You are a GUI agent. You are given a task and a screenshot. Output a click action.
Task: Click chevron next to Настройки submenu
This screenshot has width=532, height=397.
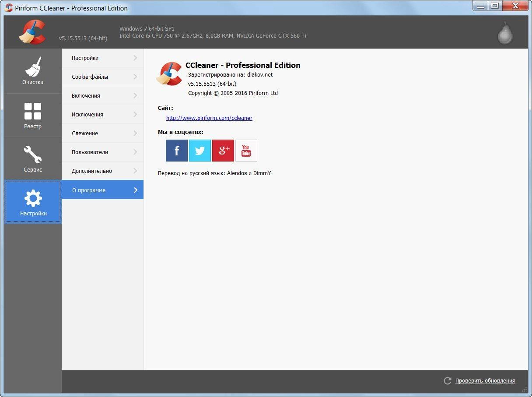click(x=135, y=58)
